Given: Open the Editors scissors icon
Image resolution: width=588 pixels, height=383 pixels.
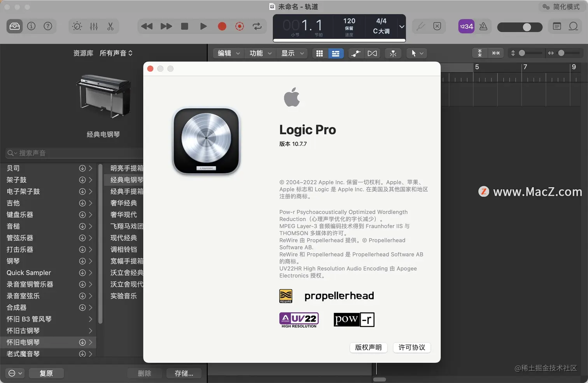Looking at the screenshot, I should click(x=110, y=26).
